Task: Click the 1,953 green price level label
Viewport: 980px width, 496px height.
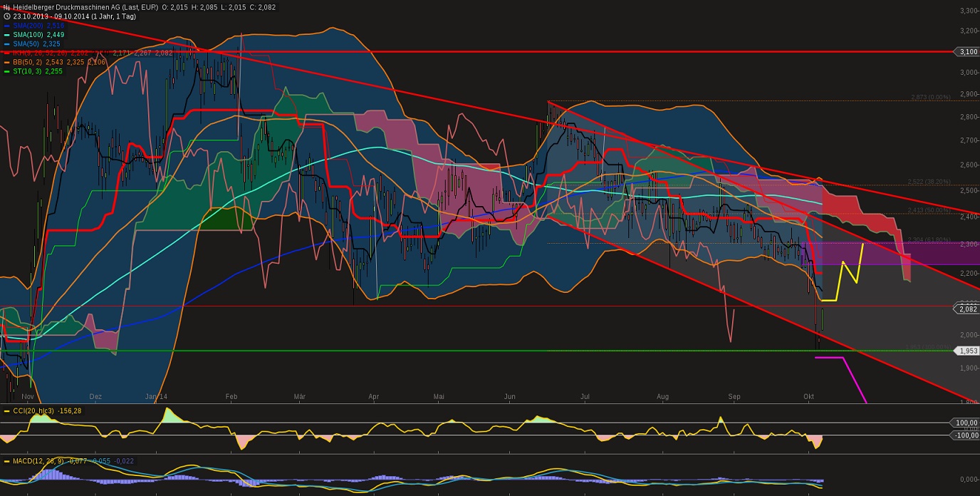Action: tap(966, 350)
